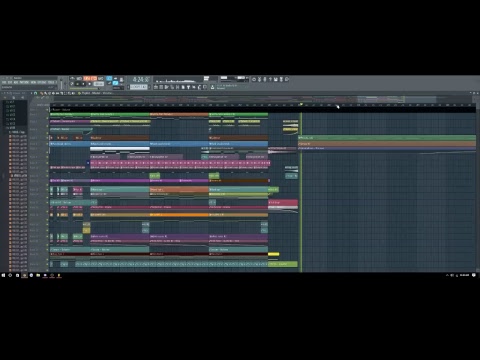Adjust the master pitch slider

65,83
